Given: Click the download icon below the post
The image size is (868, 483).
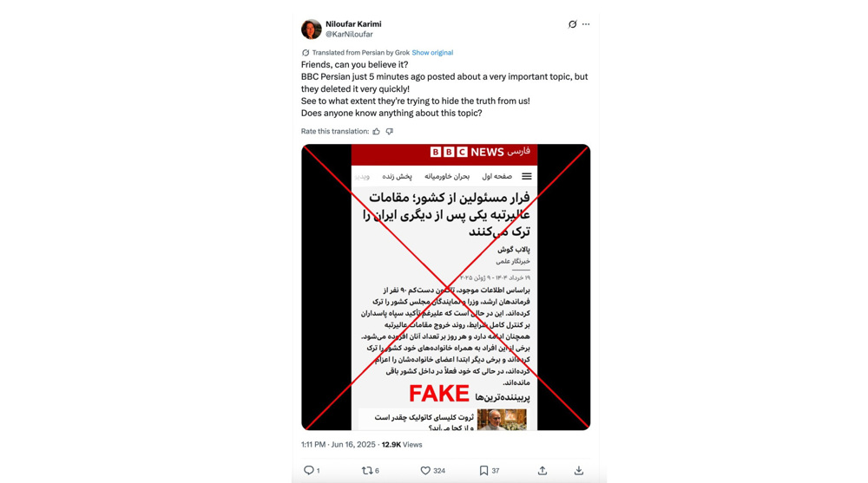Looking at the screenshot, I should point(578,470).
